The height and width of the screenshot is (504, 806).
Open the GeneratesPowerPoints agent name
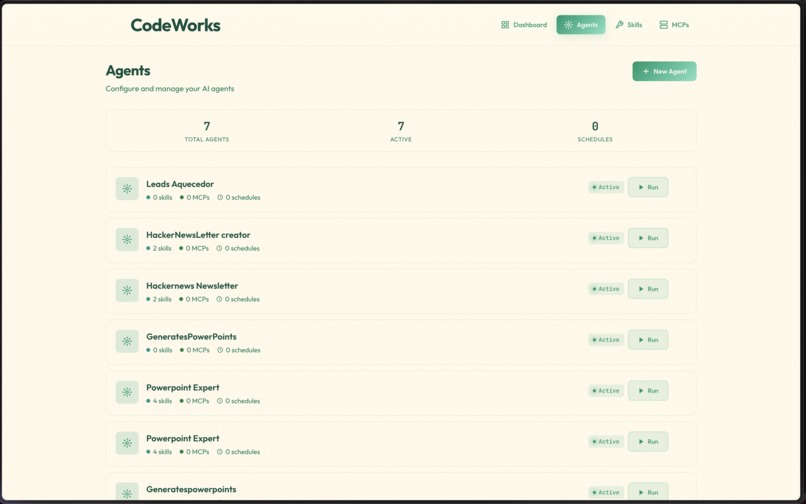click(x=191, y=337)
